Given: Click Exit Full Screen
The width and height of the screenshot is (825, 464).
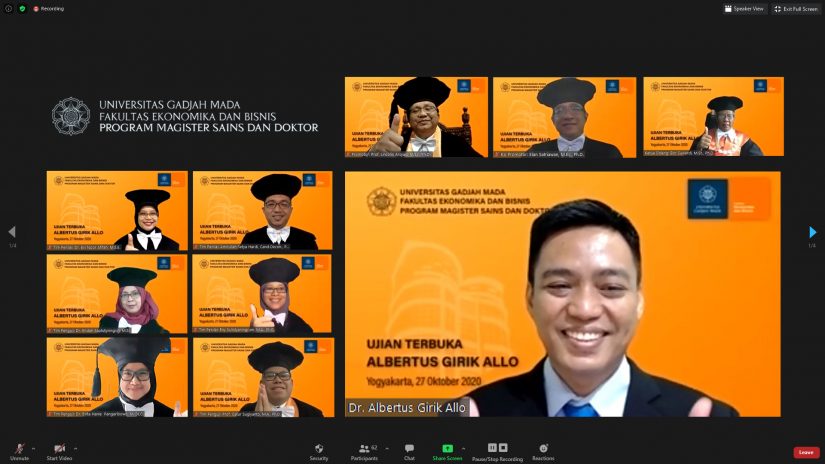Looking at the screenshot, I should [796, 8].
